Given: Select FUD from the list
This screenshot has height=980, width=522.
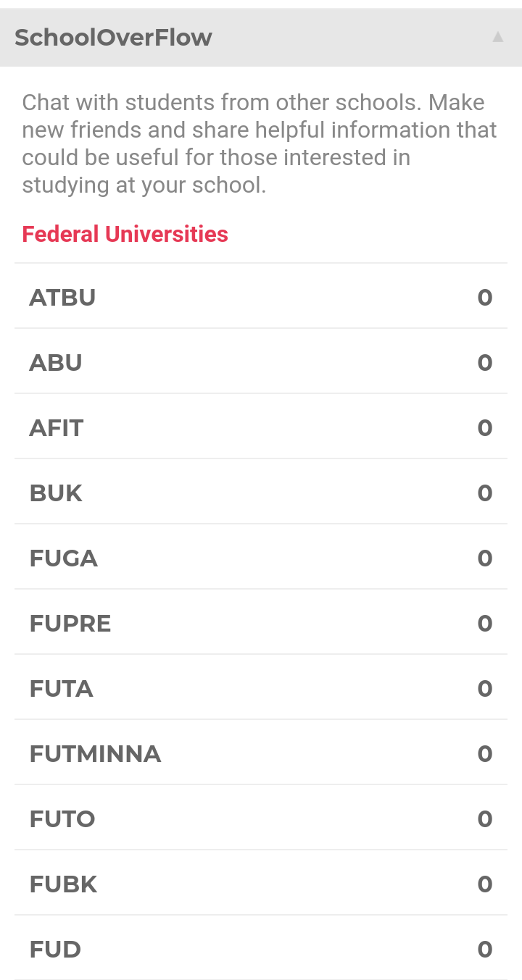Looking at the screenshot, I should pos(55,949).
